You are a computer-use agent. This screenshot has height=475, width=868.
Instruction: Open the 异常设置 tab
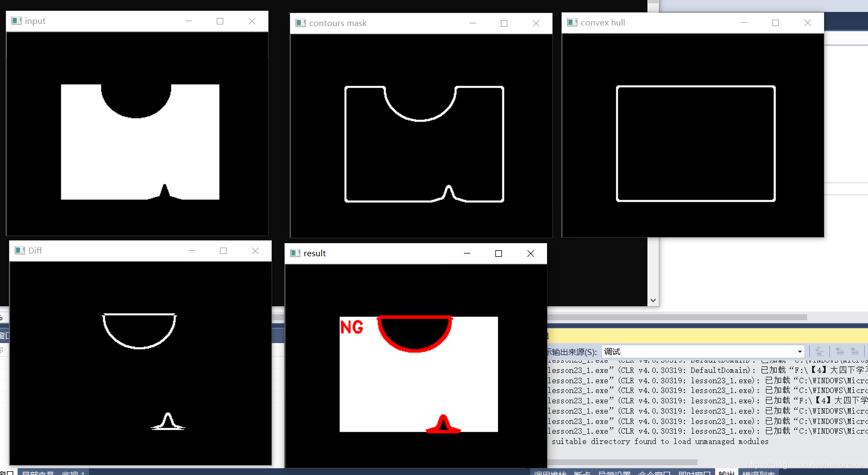[614, 473]
